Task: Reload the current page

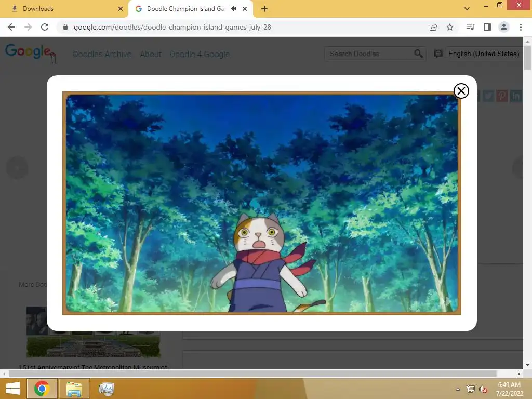Action: pos(45,27)
